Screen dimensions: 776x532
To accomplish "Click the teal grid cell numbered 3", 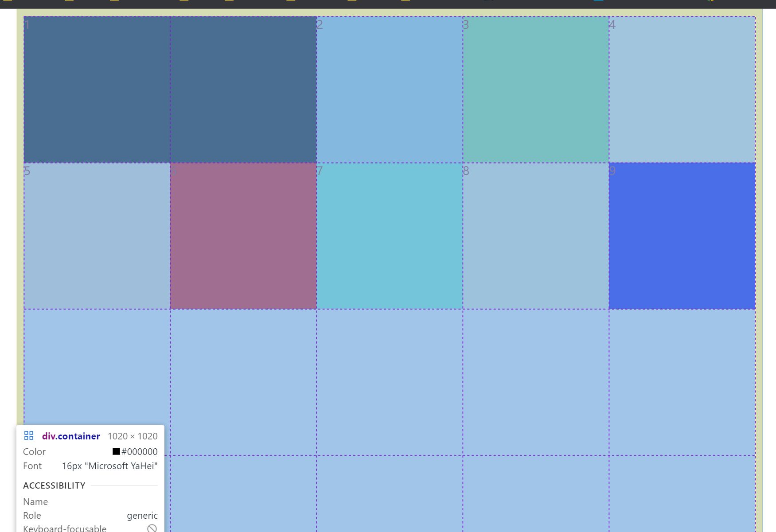I will pos(536,90).
